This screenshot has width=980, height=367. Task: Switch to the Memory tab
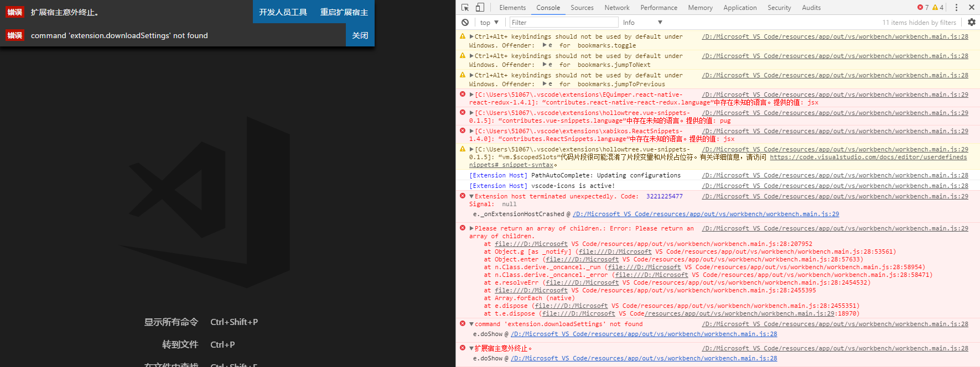click(700, 8)
